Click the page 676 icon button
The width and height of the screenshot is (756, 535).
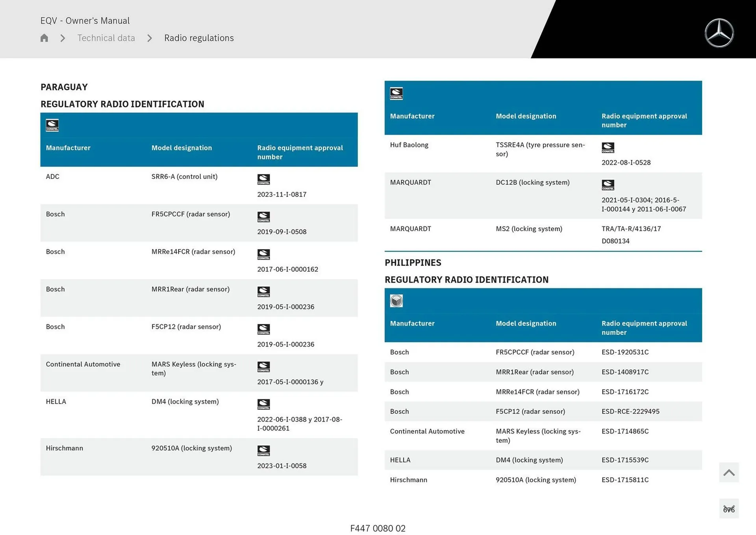coord(729,509)
